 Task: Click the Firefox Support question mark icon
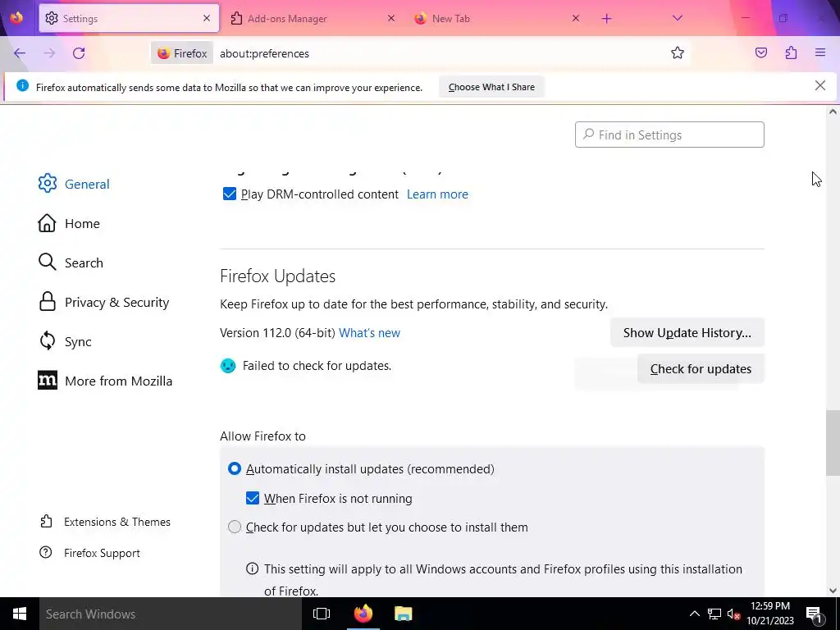click(x=46, y=552)
